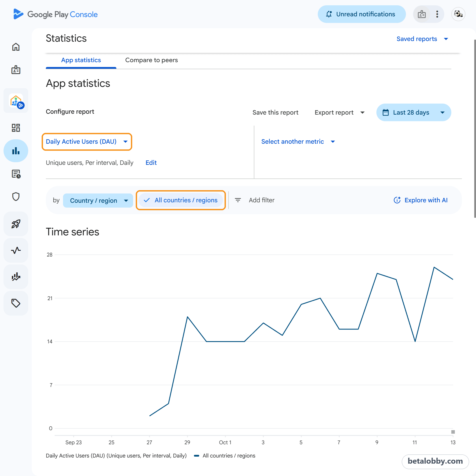This screenshot has width=476, height=476.
Task: Select the Statistics bar chart icon
Action: click(16, 151)
